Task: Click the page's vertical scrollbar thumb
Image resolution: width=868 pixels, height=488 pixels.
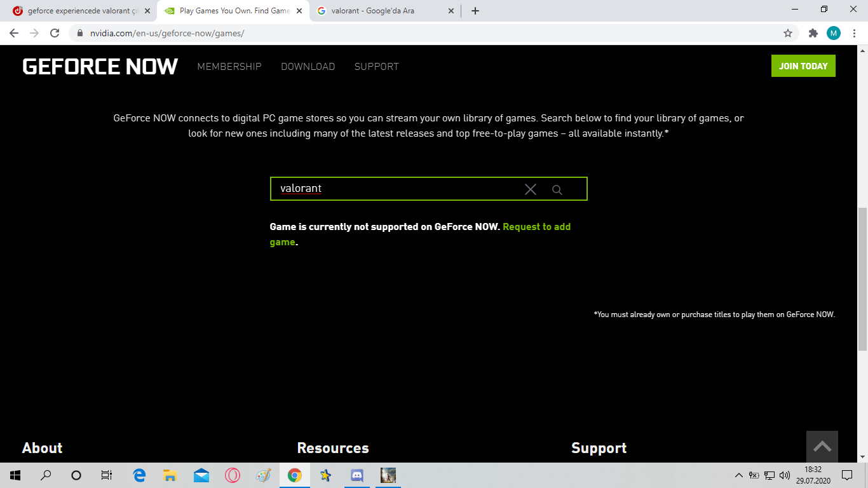Action: coord(863,279)
